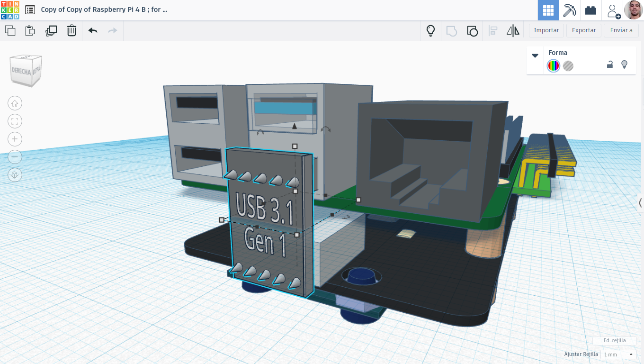Open the Bricks mode

[590, 10]
